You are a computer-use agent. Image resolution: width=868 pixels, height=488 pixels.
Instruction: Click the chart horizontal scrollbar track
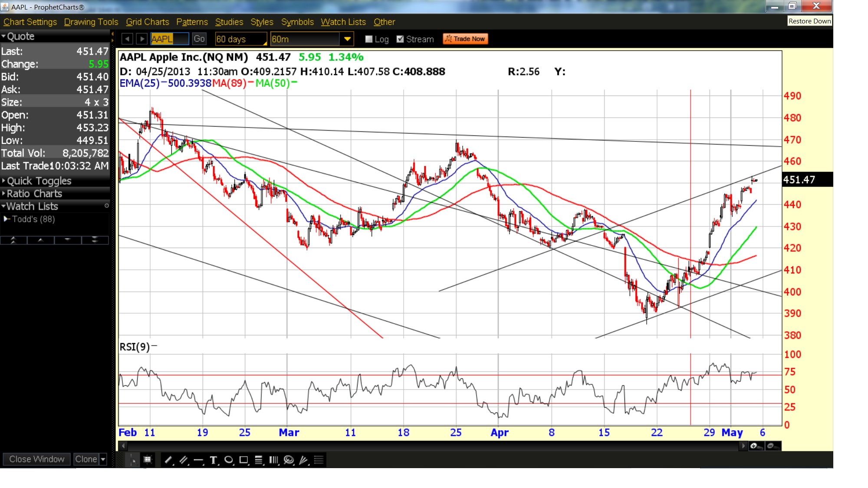click(434, 446)
